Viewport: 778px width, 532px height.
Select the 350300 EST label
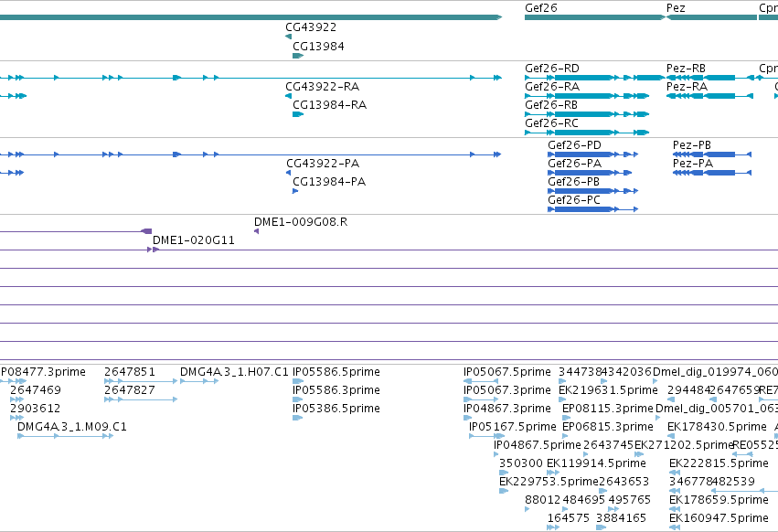click(521, 463)
